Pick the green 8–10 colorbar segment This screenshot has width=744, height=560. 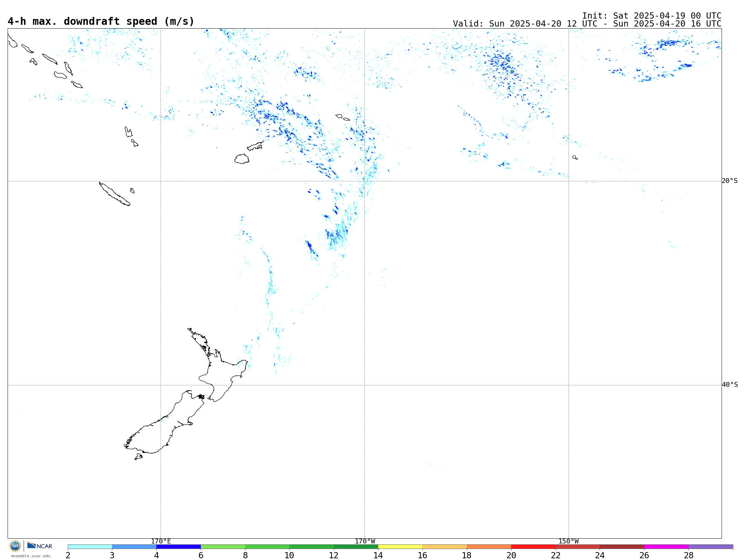(x=267, y=547)
